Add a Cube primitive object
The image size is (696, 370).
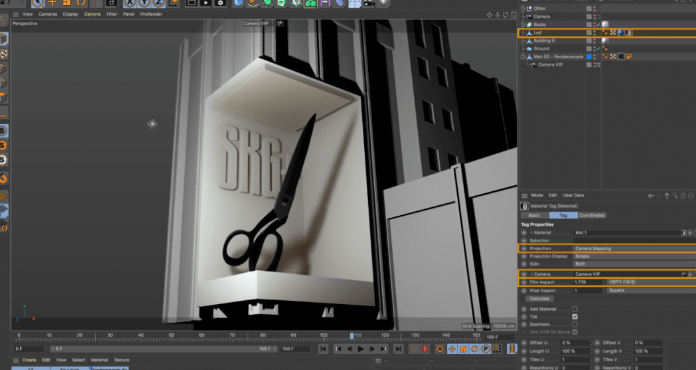239,3
